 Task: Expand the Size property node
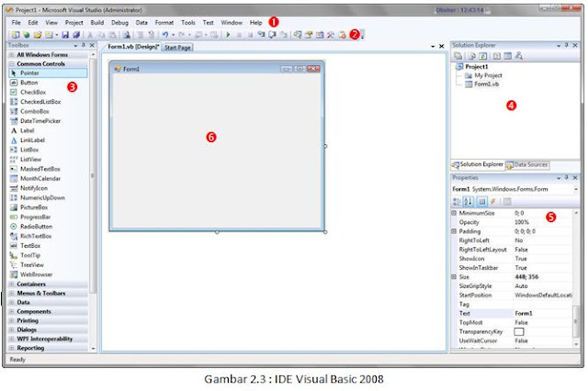pos(454,277)
